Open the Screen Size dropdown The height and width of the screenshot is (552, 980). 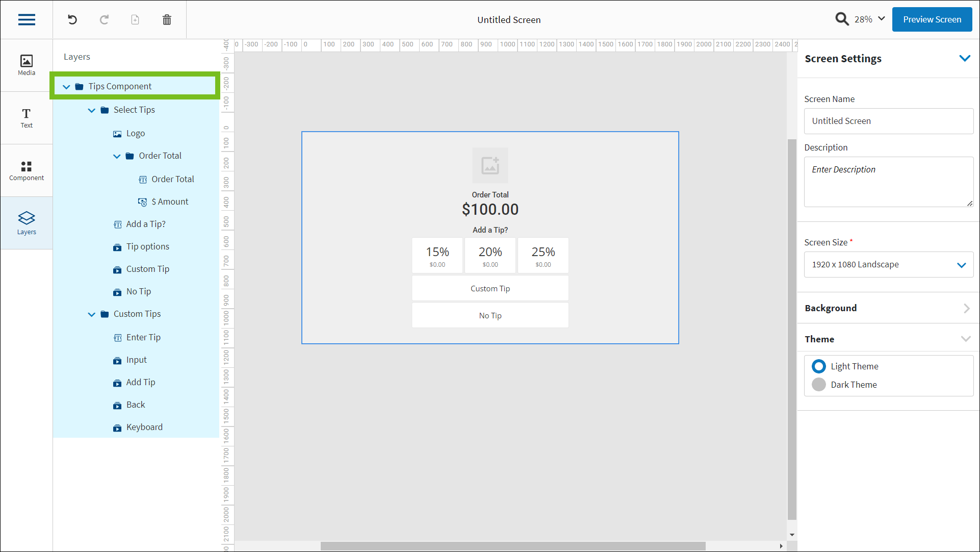[888, 264]
